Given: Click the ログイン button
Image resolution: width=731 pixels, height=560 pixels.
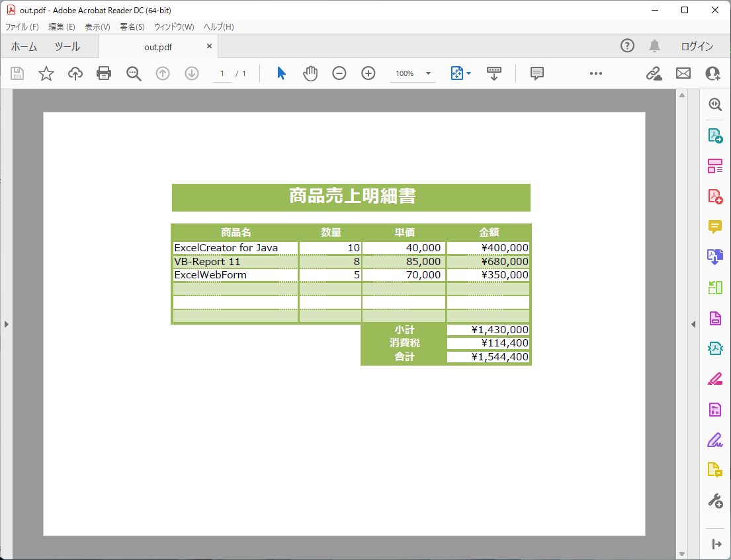Looking at the screenshot, I should (x=697, y=46).
